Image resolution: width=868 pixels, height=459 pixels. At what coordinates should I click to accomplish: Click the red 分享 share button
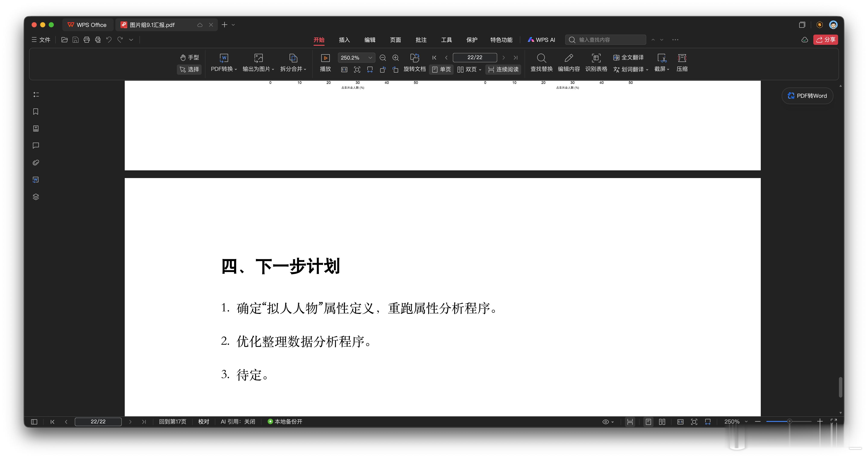pos(825,40)
